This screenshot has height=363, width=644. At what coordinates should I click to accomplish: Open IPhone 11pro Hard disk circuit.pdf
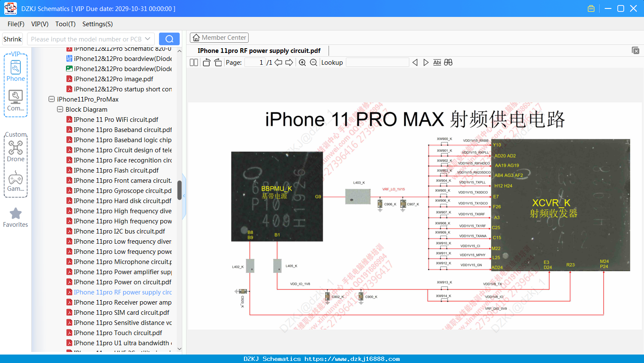(123, 201)
